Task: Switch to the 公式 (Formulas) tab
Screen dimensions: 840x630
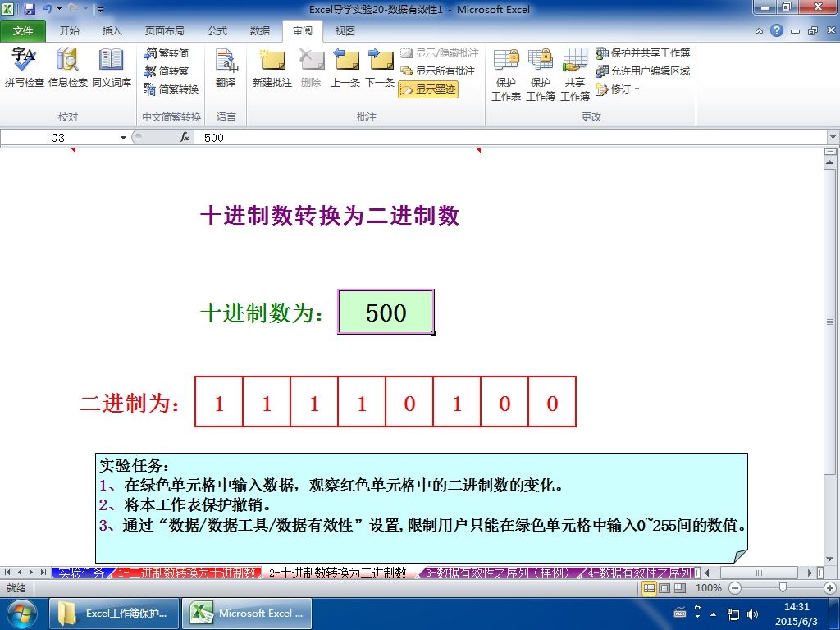Action: [x=217, y=31]
